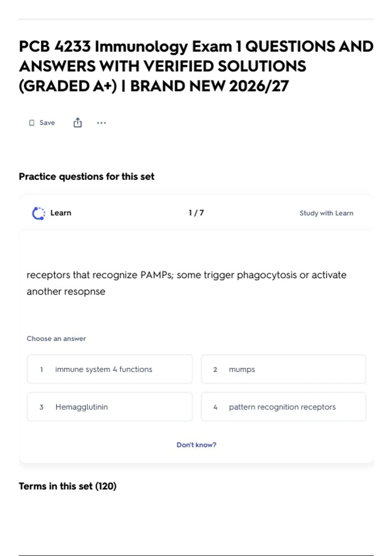Image resolution: width=392 pixels, height=556 pixels.
Task: Select answer 'immune system 4 functions'
Action: 110,369
